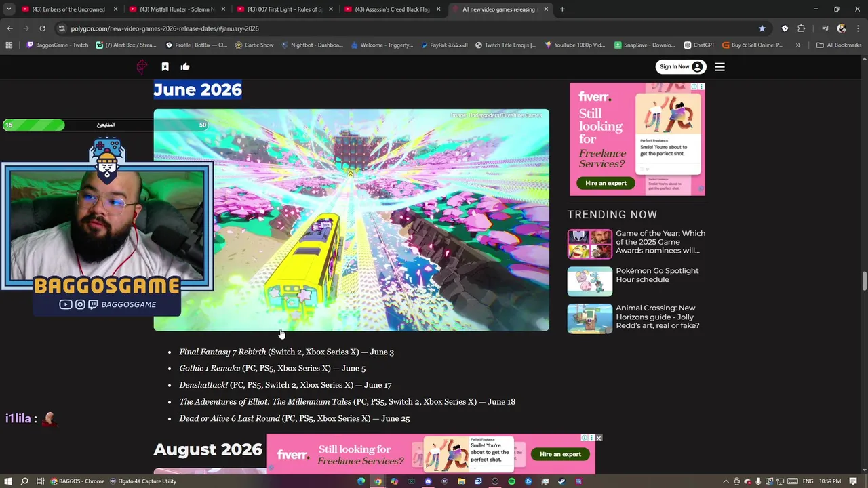Open the Elgato 4K Capture Utility taskbar item
This screenshot has width=868, height=488.
(x=143, y=481)
